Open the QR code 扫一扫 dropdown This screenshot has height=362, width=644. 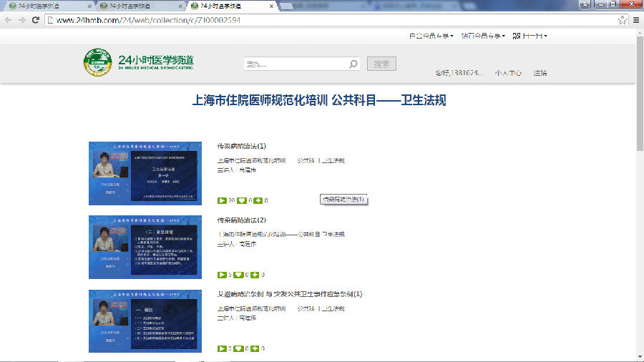[530, 36]
